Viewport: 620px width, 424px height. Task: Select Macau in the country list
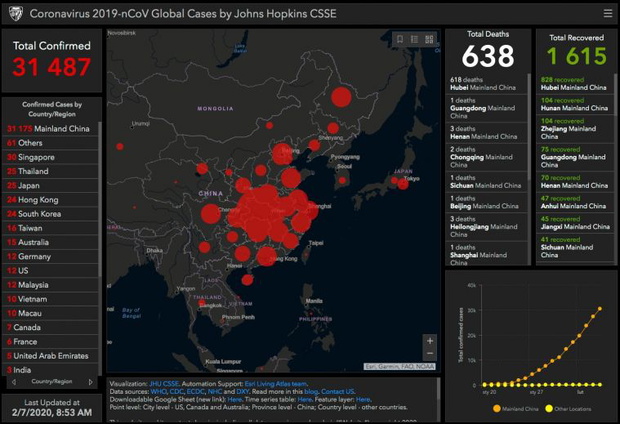point(50,313)
